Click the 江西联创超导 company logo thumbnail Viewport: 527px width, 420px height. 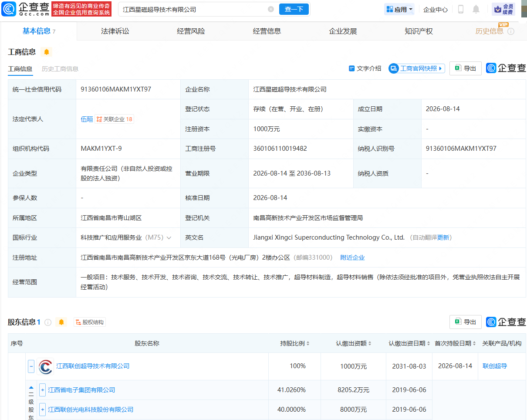point(45,366)
